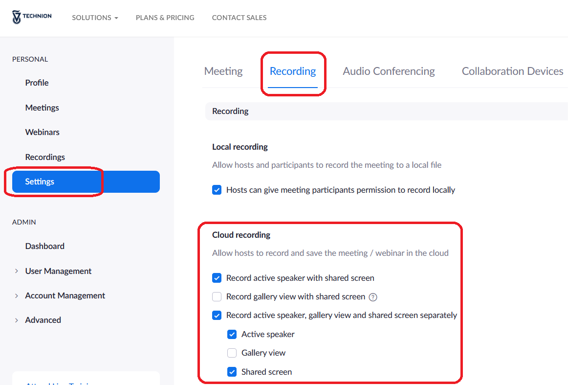588x385 pixels.
Task: Go to Profile in the sidebar
Action: [x=37, y=83]
